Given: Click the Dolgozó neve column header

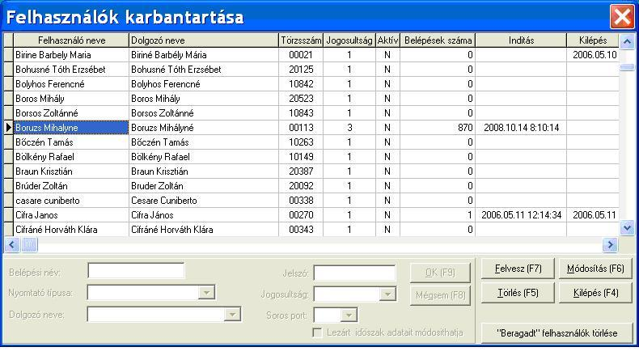Looking at the screenshot, I should point(204,40).
